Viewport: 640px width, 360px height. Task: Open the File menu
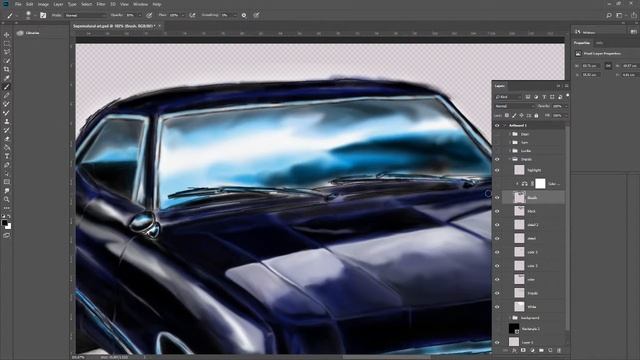[x=18, y=4]
